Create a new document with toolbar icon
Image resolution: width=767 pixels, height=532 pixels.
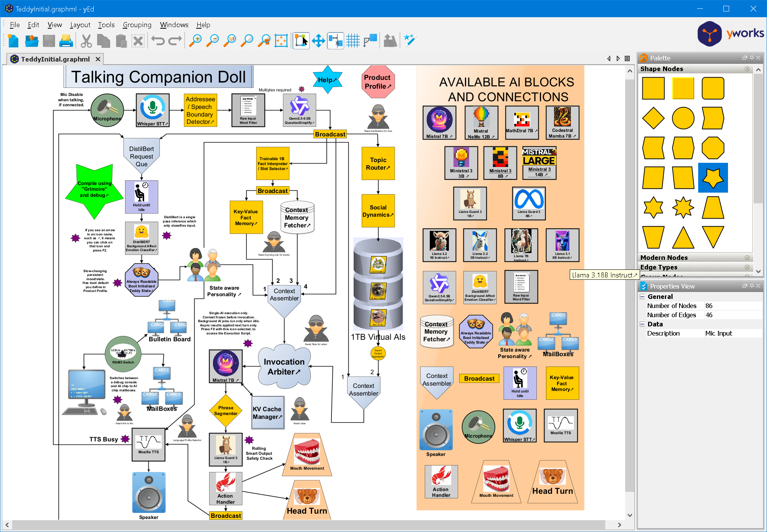click(x=13, y=41)
